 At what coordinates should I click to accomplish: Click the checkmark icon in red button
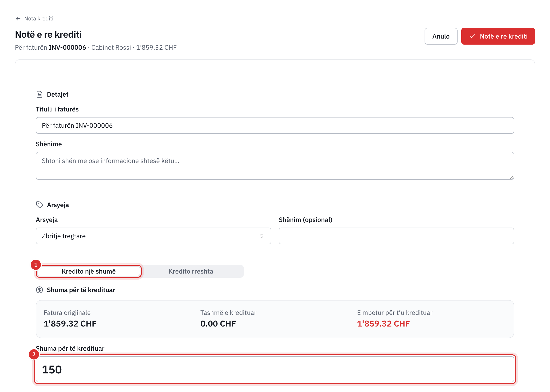click(472, 36)
